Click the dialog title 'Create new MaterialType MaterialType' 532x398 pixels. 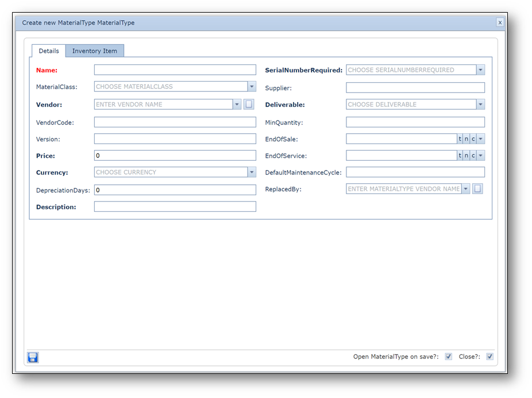[78, 23]
